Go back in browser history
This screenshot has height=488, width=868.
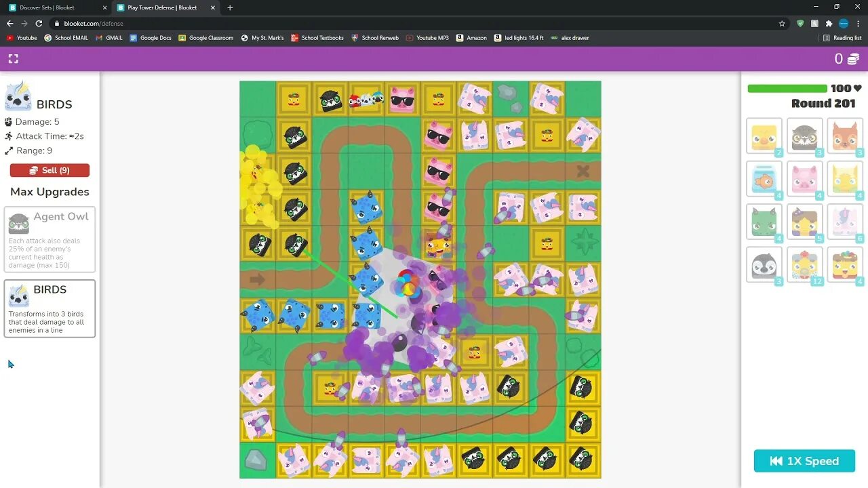(9, 23)
